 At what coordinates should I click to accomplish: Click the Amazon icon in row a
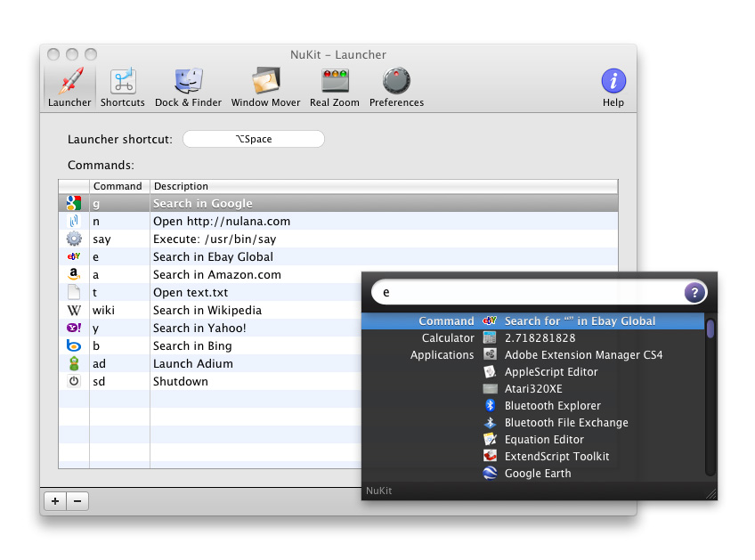(74, 274)
